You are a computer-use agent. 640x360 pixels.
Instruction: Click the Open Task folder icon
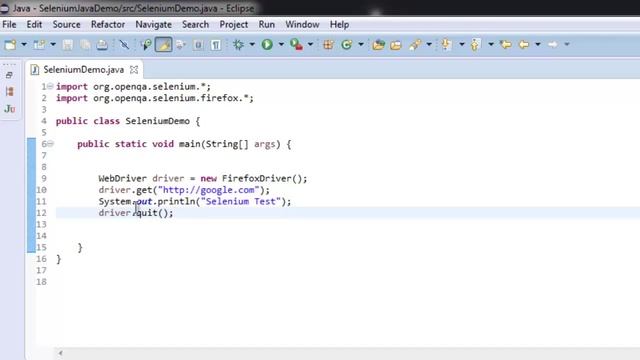coord(396,44)
